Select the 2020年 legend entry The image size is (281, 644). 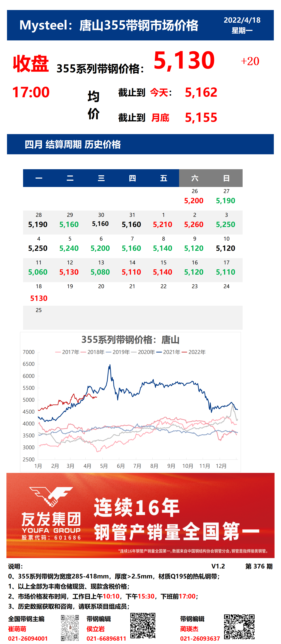tap(143, 352)
